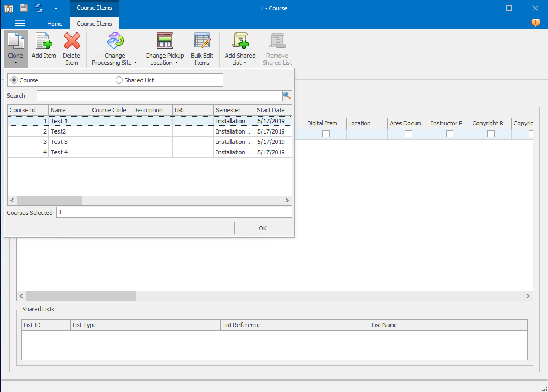Viewport: 548px width, 392px height.
Task: Click the Add Item icon
Action: (x=43, y=47)
